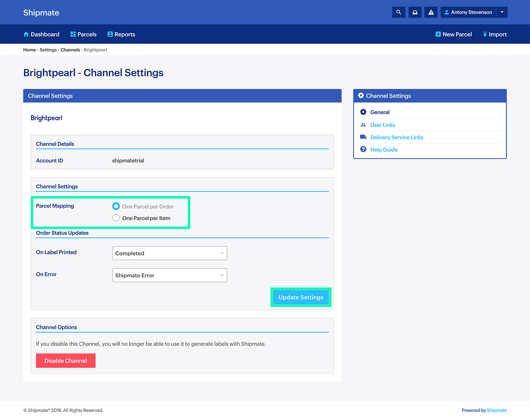Click the gear icon in Channel Settings header

coord(361,95)
